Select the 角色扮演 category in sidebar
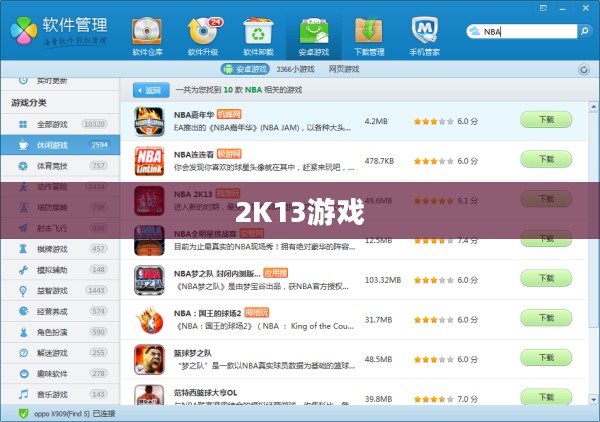The image size is (600, 422). pos(60,332)
